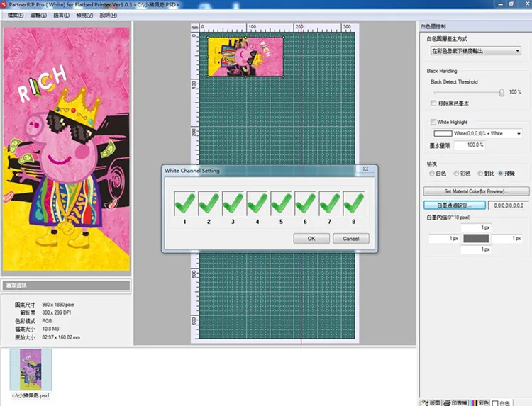Toggle white channel 1 checkmark

(184, 203)
